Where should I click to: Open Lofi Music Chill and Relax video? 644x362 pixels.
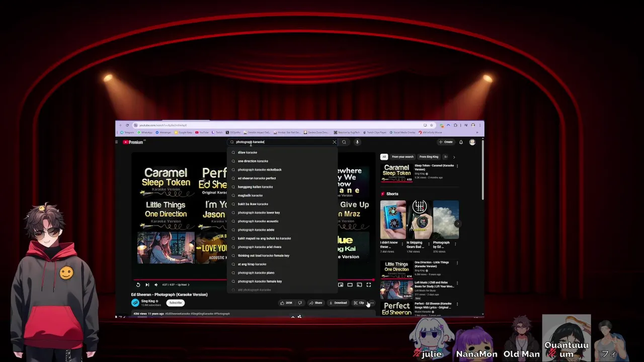(396, 290)
